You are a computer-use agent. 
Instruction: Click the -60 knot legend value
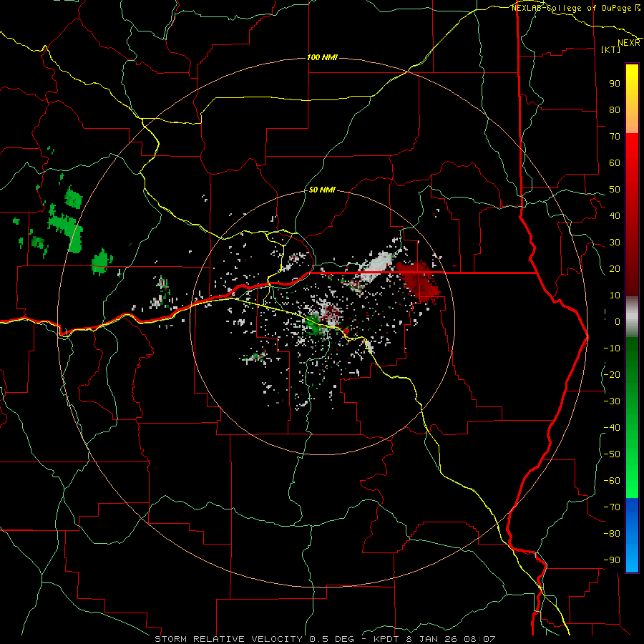coord(612,481)
